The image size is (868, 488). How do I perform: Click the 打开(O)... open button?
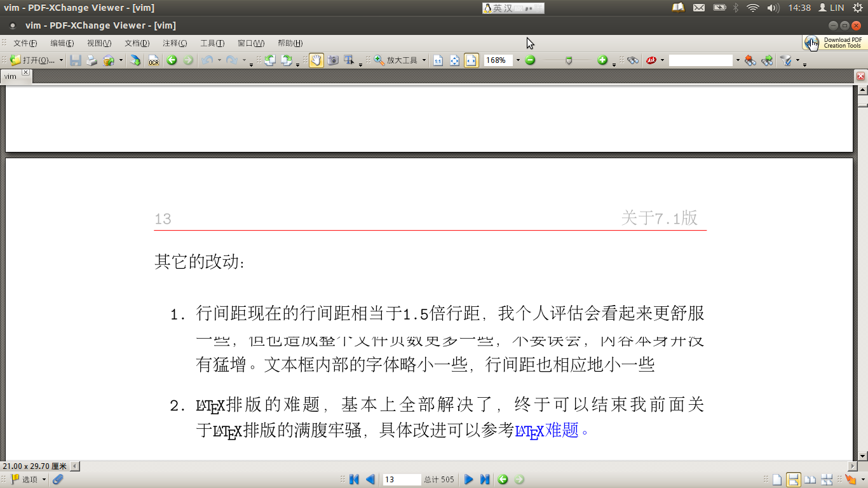[33, 60]
